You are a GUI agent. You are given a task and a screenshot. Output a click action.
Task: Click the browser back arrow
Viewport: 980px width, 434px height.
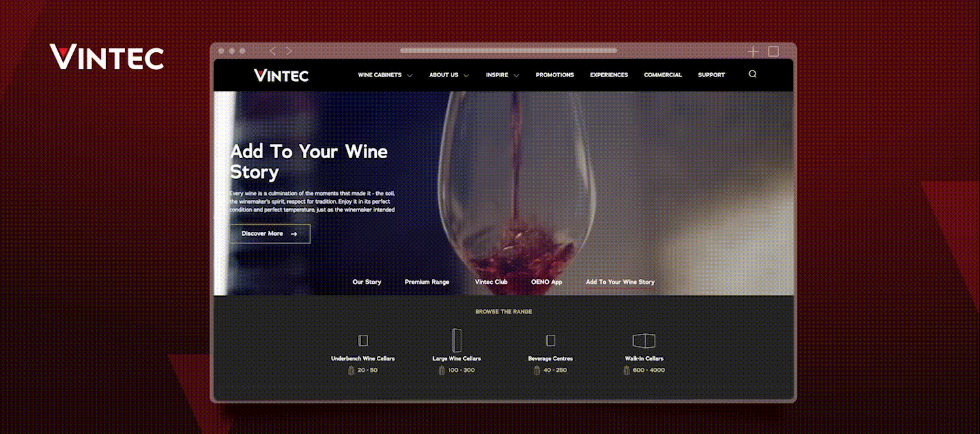click(272, 50)
